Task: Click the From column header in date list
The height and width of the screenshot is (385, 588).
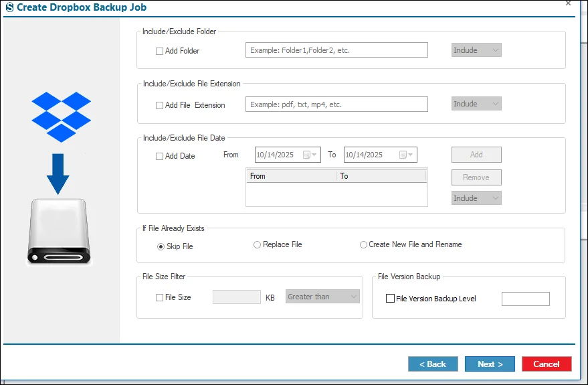Action: coord(292,176)
